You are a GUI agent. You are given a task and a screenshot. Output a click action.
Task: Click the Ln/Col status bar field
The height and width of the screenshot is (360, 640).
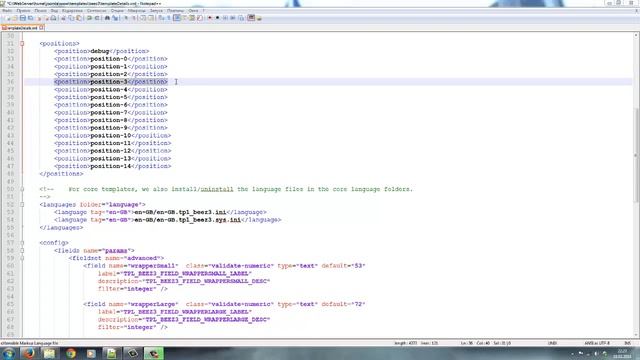(486, 343)
